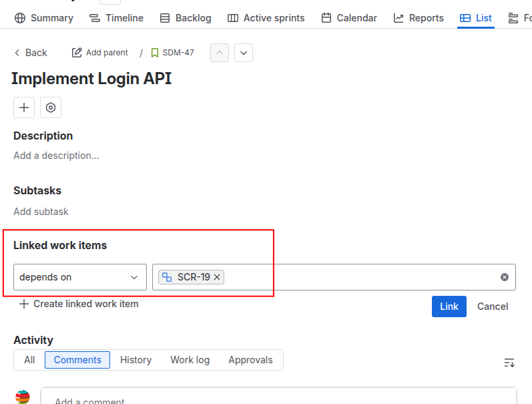532x404 pixels.
Task: Select the List tab
Action: [x=476, y=18]
